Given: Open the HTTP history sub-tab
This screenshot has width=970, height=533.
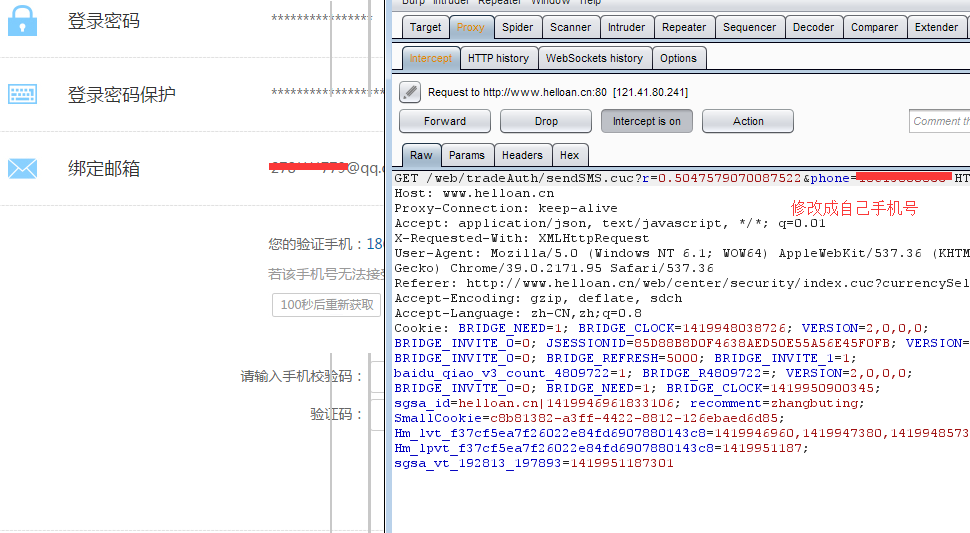Looking at the screenshot, I should click(x=498, y=58).
